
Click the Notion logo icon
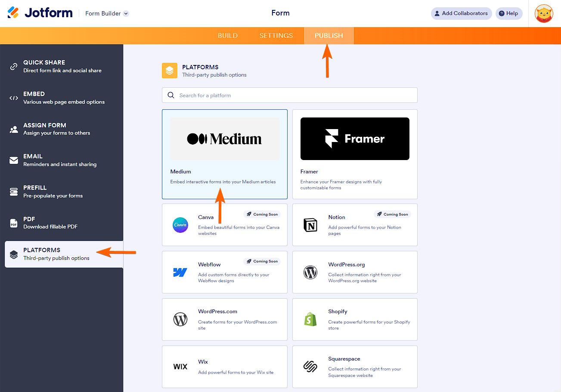click(310, 225)
